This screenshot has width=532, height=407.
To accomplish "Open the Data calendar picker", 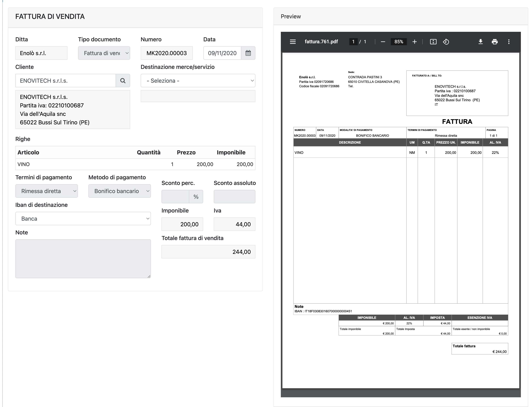I will pos(248,53).
